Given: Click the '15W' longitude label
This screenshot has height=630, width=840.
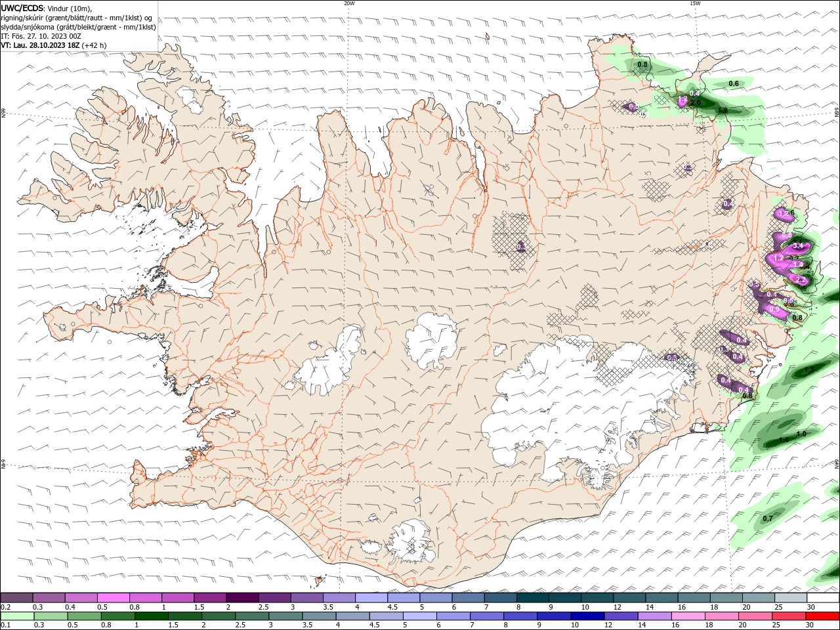Looking at the screenshot, I should pos(695,3).
